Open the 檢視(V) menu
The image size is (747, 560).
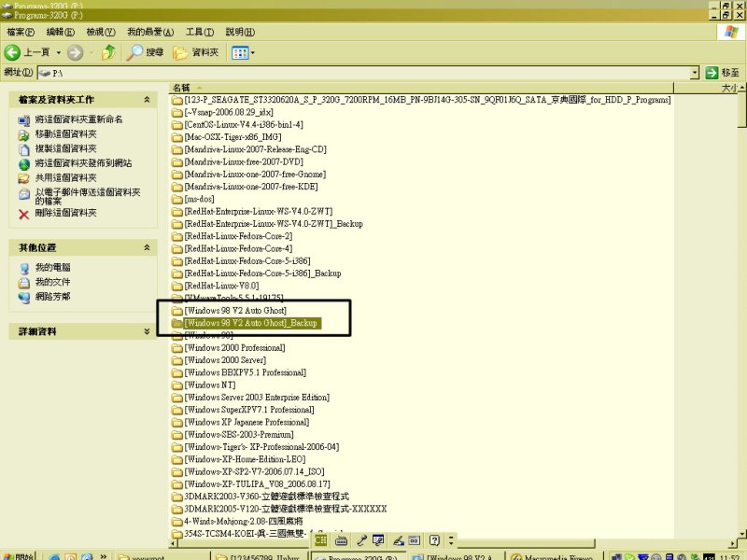click(101, 32)
